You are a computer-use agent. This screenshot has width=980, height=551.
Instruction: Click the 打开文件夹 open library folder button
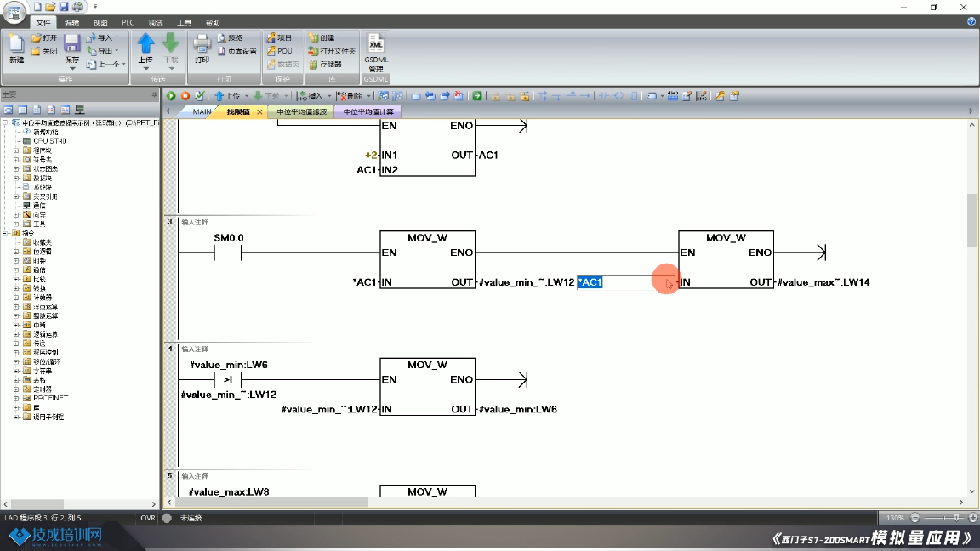[x=332, y=51]
